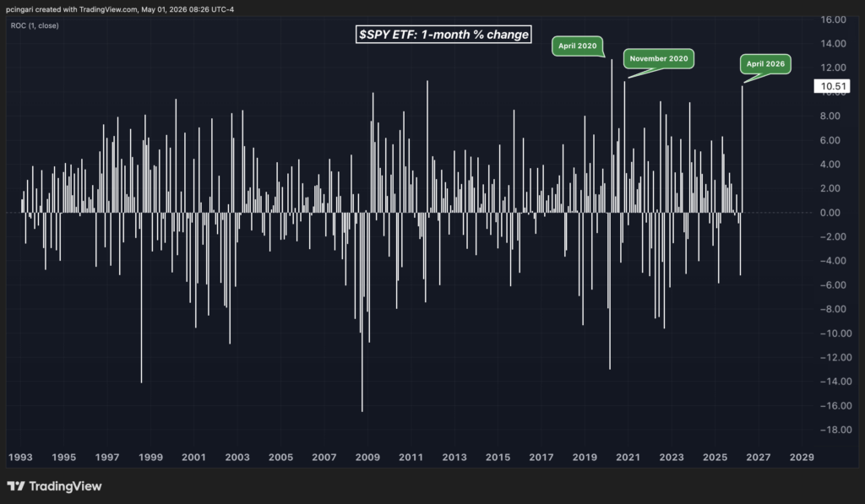Click the 2025 label on time axis
This screenshot has width=865, height=504.
coord(715,457)
